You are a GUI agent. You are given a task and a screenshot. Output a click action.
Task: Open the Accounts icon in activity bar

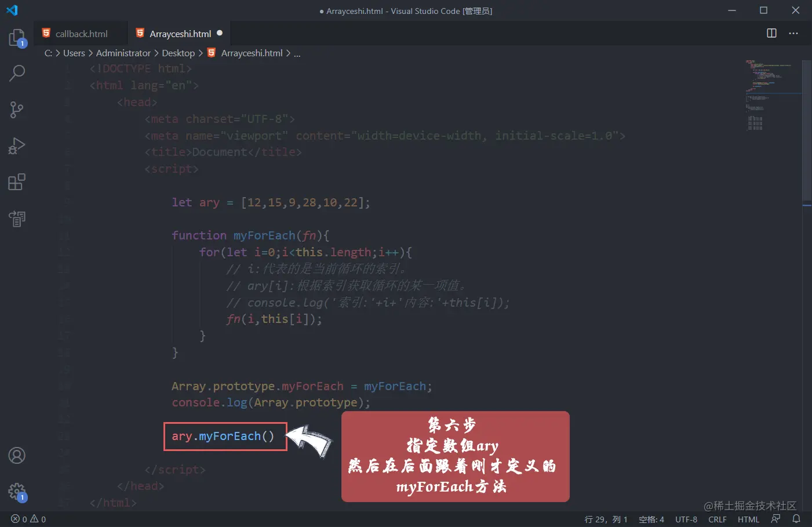pos(17,456)
